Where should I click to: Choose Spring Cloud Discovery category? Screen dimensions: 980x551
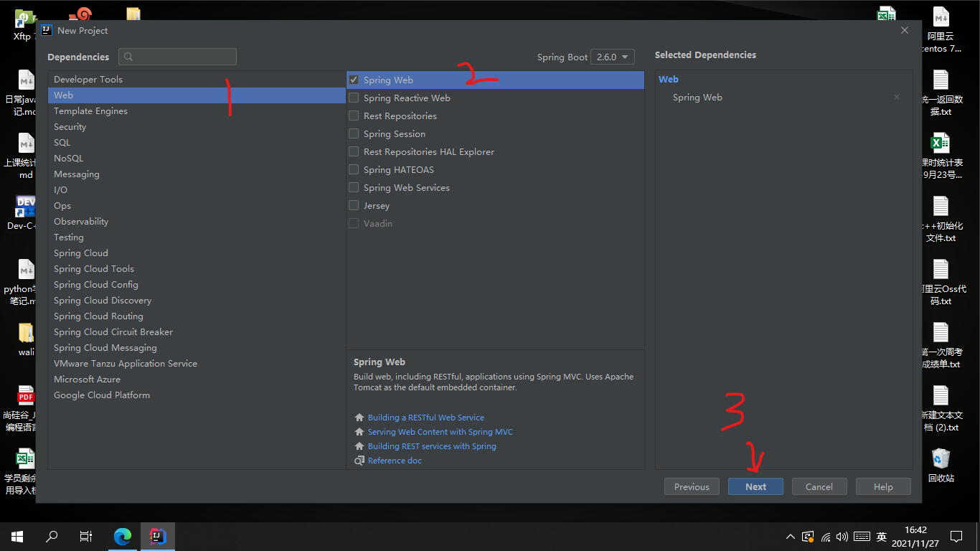197,300
